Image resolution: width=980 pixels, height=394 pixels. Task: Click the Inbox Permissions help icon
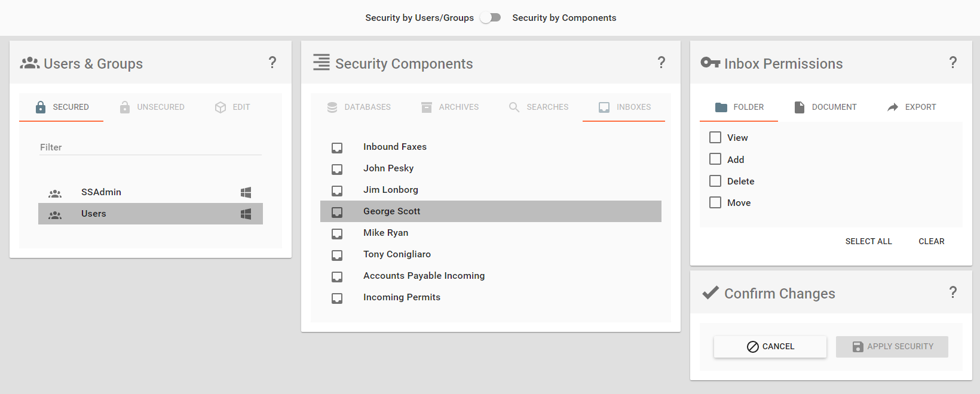pos(953,63)
